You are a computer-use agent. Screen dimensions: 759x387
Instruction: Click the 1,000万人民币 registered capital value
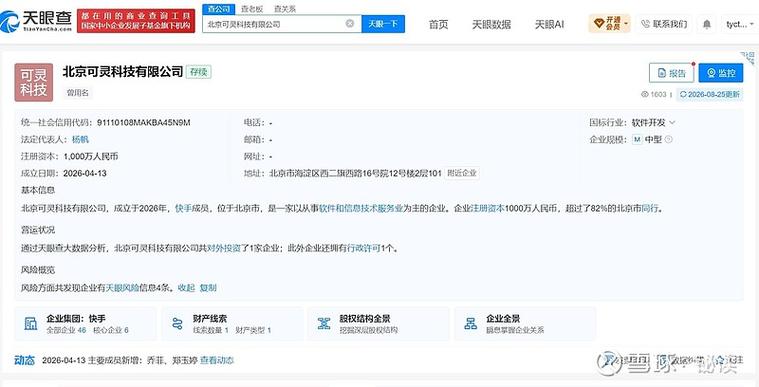click(x=91, y=156)
